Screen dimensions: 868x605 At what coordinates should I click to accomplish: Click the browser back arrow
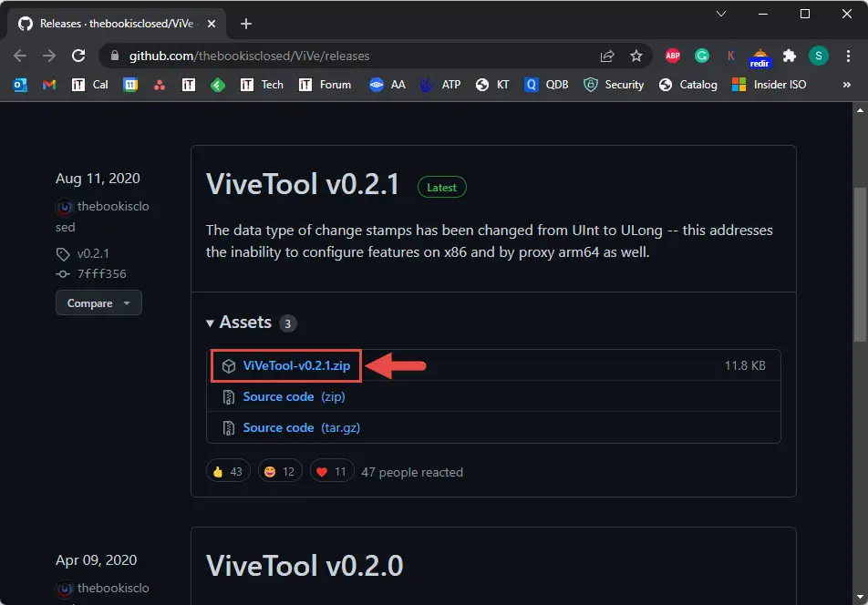(20, 56)
